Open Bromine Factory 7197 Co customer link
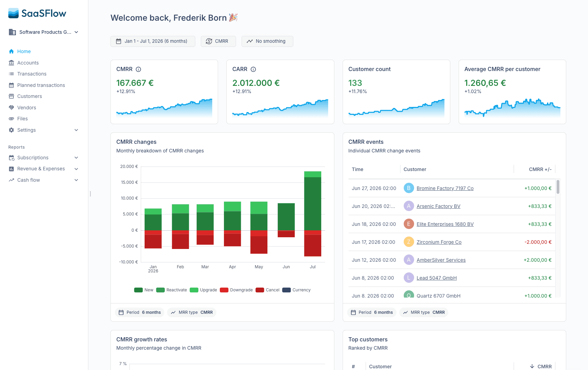 (x=445, y=188)
